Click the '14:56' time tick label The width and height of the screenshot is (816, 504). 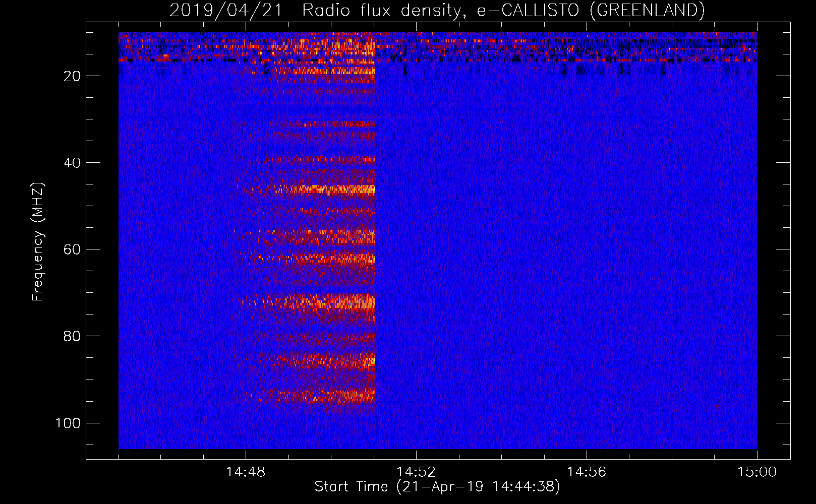(x=587, y=472)
